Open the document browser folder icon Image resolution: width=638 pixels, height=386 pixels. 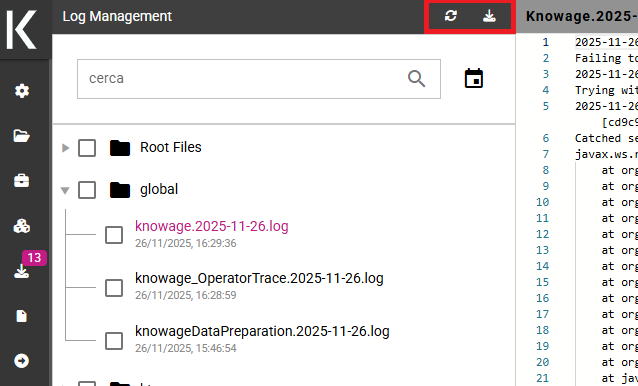tap(22, 135)
